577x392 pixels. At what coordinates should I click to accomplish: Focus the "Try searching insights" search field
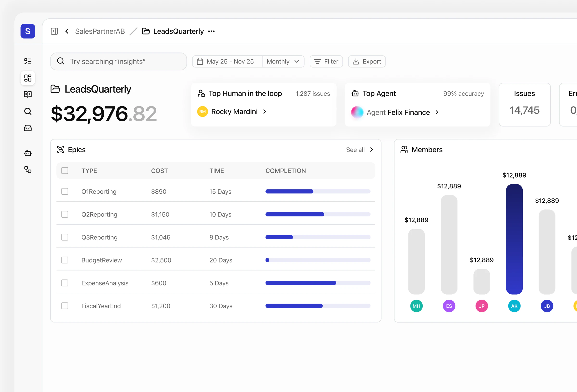pos(119,61)
